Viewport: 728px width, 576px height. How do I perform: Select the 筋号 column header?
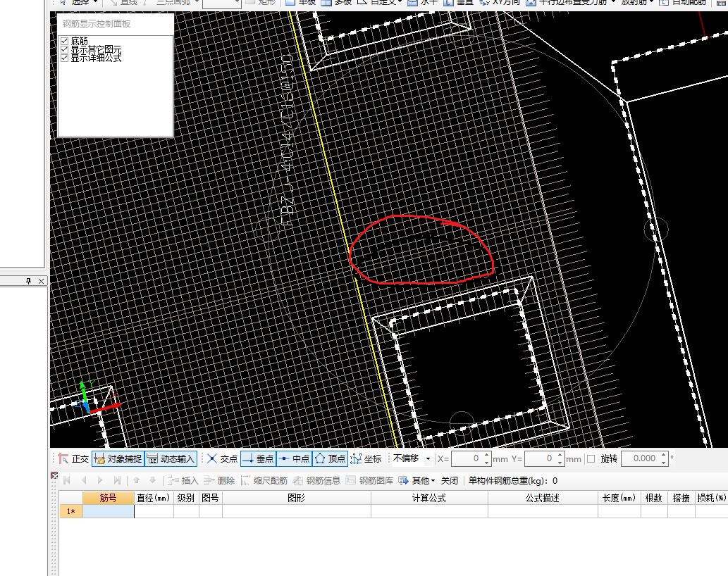tap(109, 498)
